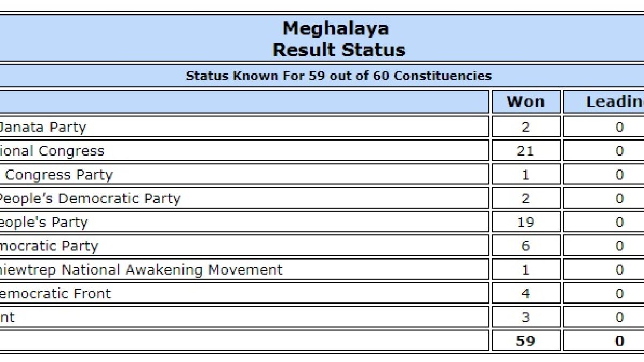This screenshot has height=362, width=644.
Task: Click the Meghalaya Result Status heading
Action: [338, 39]
